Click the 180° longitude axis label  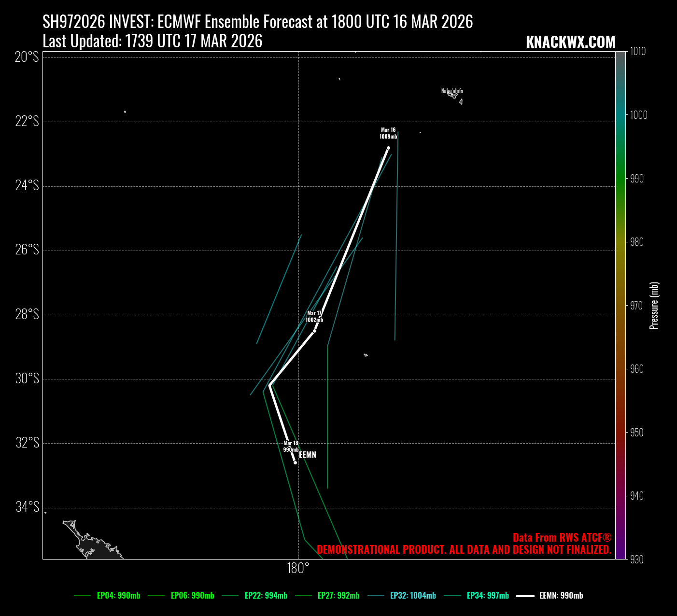pyautogui.click(x=298, y=568)
